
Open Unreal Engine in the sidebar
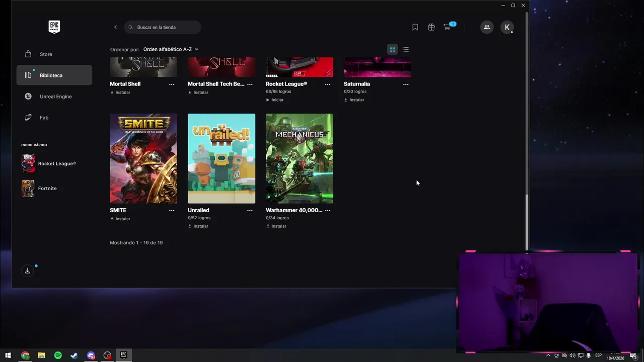54,97
